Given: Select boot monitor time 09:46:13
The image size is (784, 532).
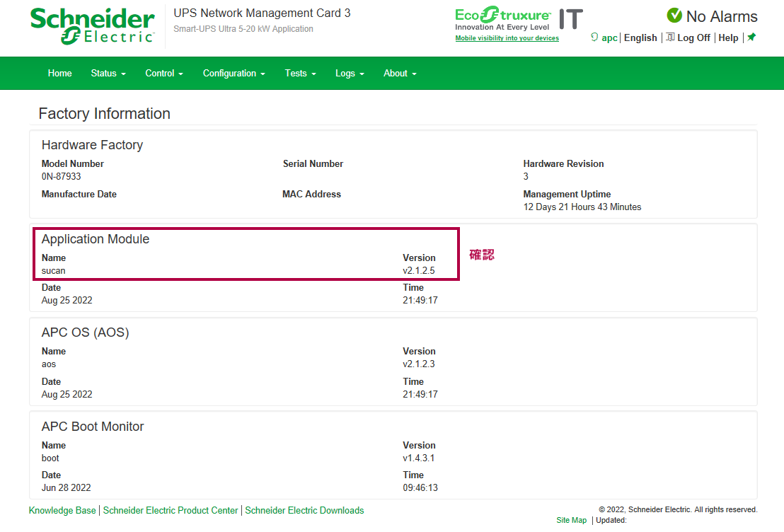Looking at the screenshot, I should [x=420, y=487].
